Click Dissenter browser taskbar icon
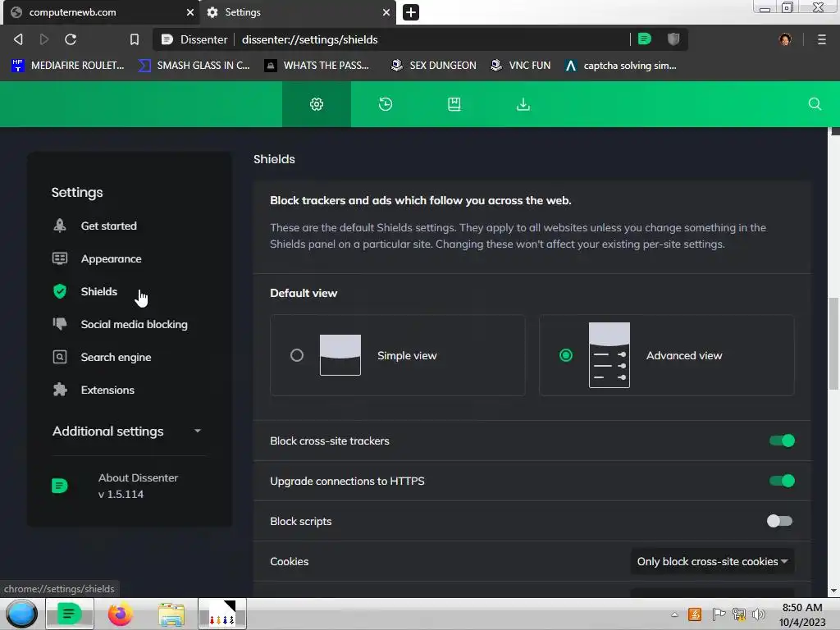 tap(70, 614)
